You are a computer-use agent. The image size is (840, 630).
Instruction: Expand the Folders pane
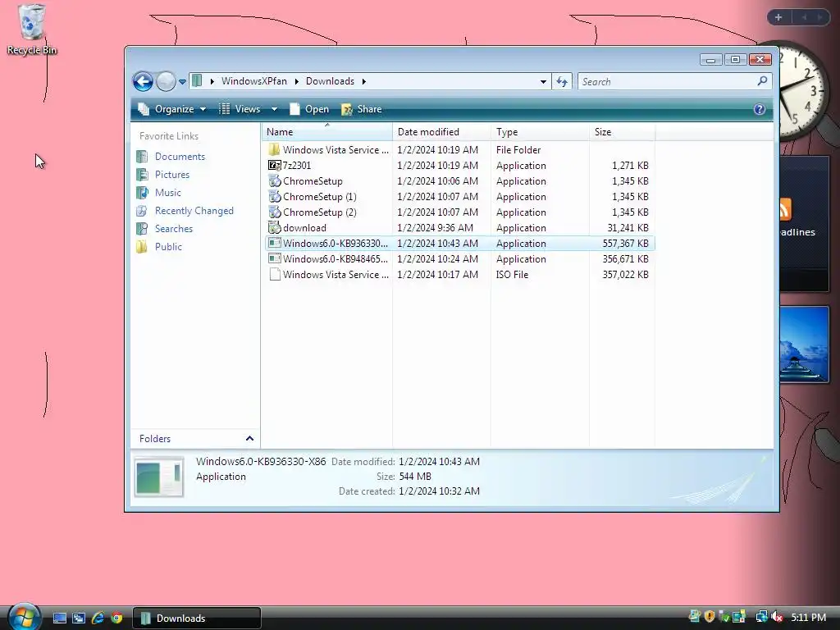[x=195, y=438]
